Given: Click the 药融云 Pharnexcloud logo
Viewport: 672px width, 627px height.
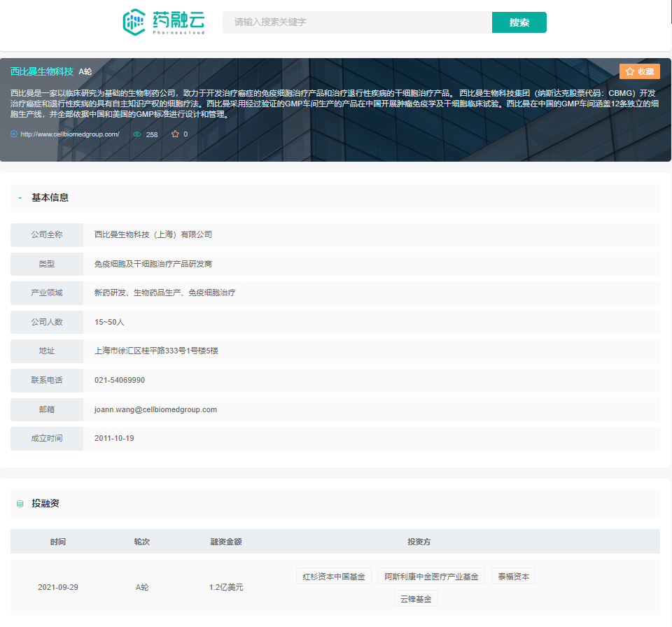Looking at the screenshot, I should tap(164, 22).
